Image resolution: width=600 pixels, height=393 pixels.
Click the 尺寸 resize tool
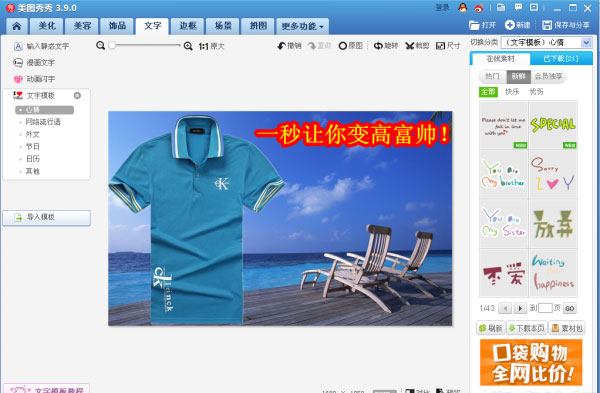pos(448,46)
